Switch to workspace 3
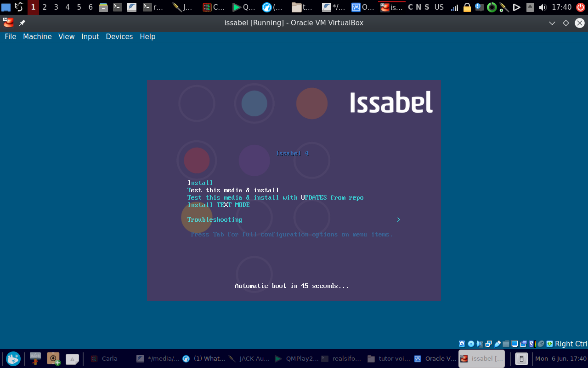This screenshot has width=588, height=368. click(x=56, y=7)
